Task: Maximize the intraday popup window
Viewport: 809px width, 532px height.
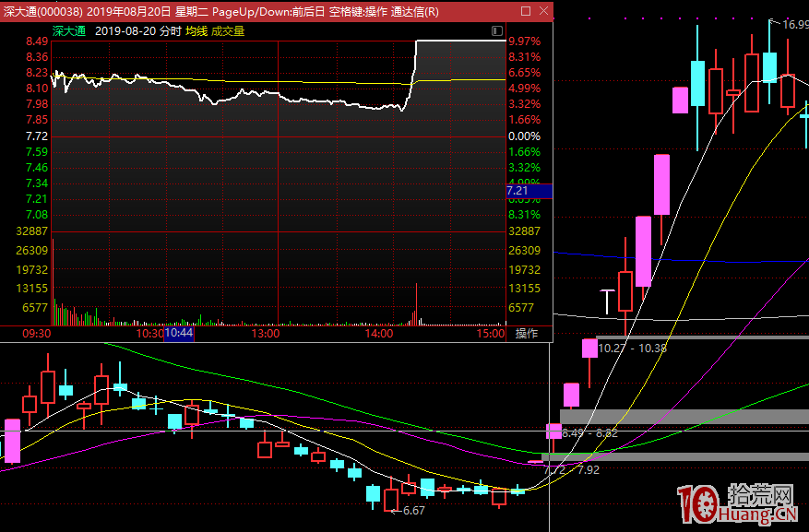Action: coord(526,11)
